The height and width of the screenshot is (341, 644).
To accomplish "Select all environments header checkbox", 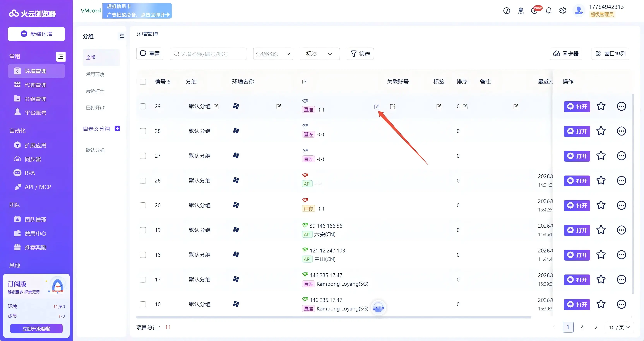I will pos(143,82).
